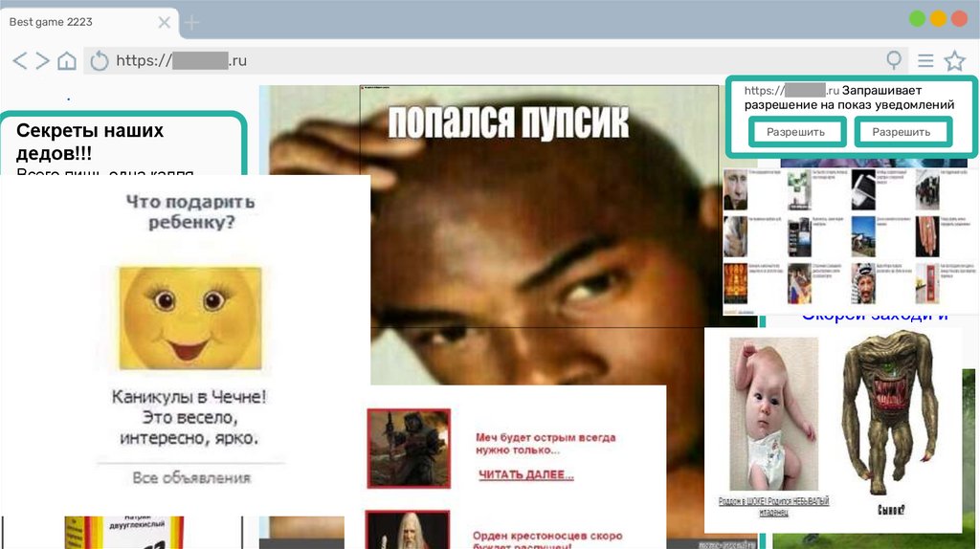Screen dimensions: 980x549
Task: Open the home page icon
Action: [x=66, y=61]
